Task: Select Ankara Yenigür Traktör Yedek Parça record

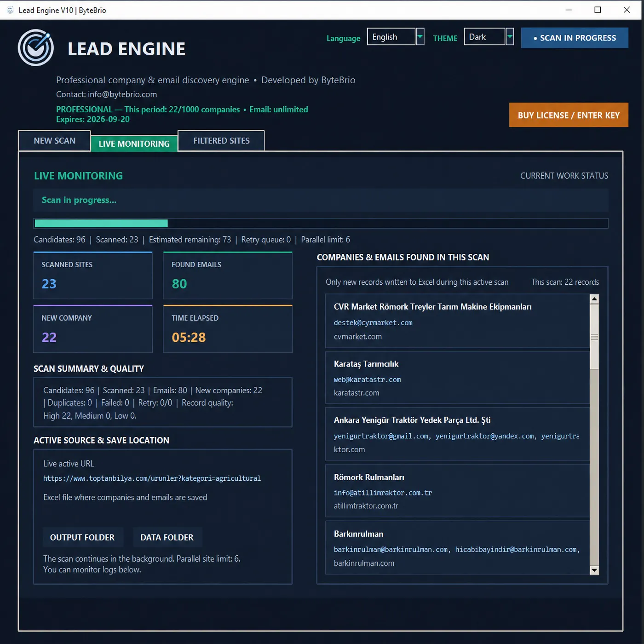Action: (x=457, y=434)
